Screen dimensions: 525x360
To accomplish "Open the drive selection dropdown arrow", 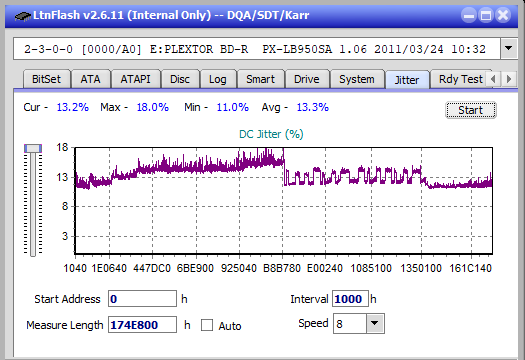I will (509, 49).
